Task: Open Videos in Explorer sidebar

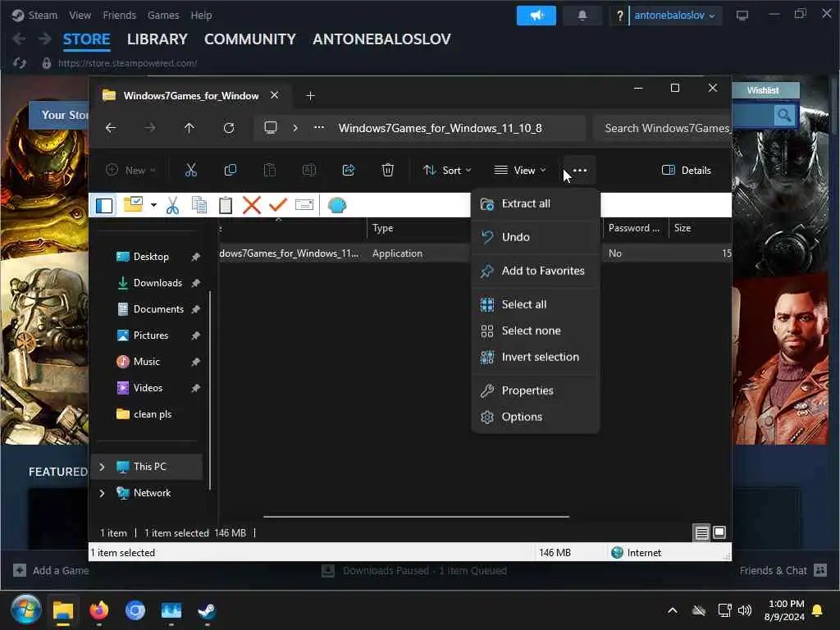Action: (x=148, y=388)
